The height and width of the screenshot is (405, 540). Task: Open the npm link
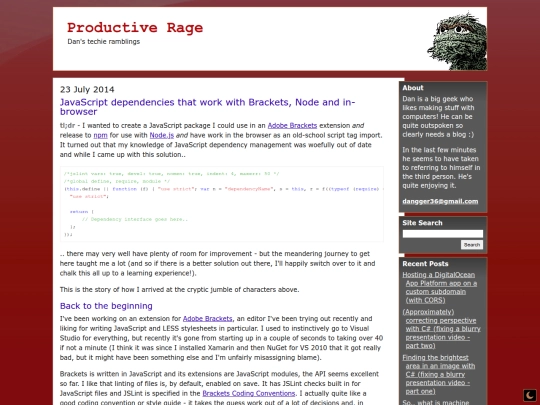click(x=101, y=135)
